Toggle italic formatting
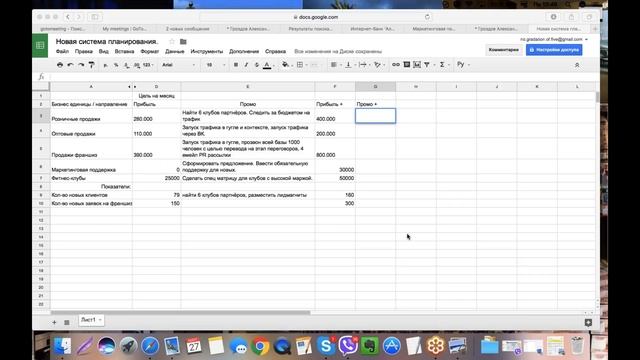Image resolution: width=640 pixels, height=360 pixels. (246, 65)
